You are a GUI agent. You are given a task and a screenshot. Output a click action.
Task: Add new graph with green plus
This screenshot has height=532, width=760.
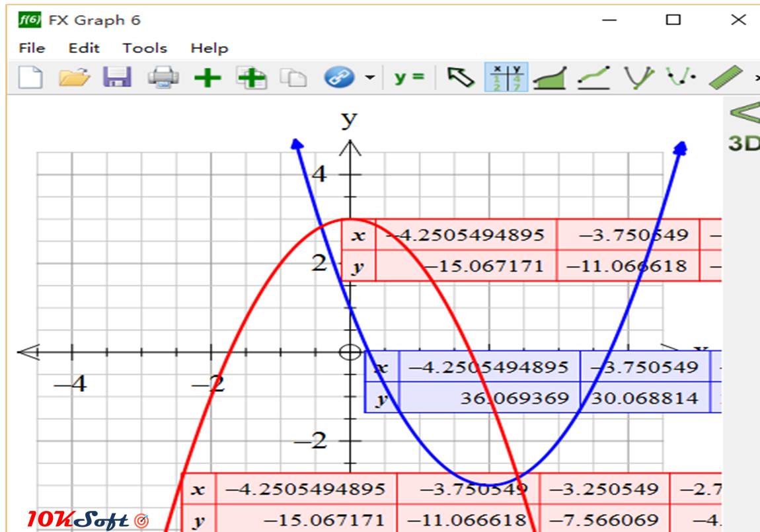pos(208,77)
